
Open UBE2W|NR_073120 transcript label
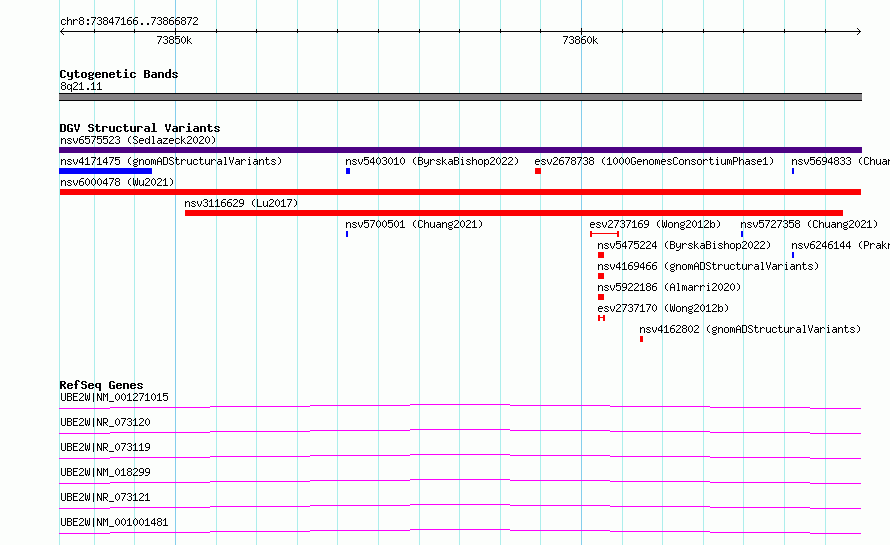[x=105, y=422]
